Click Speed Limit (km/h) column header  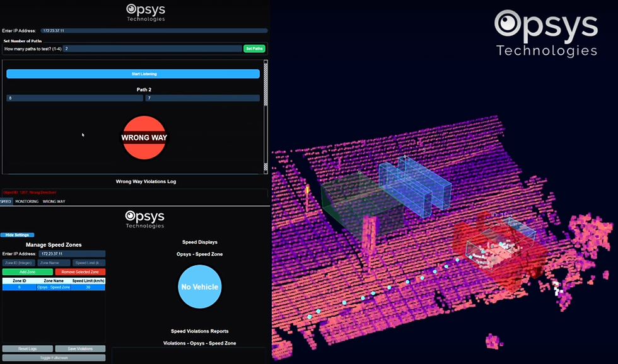pyautogui.click(x=88, y=281)
